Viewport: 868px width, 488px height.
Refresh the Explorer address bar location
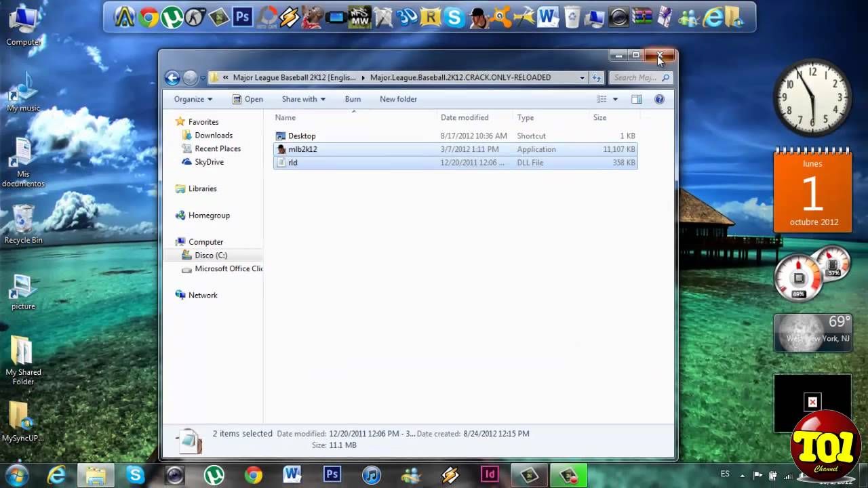tap(597, 78)
